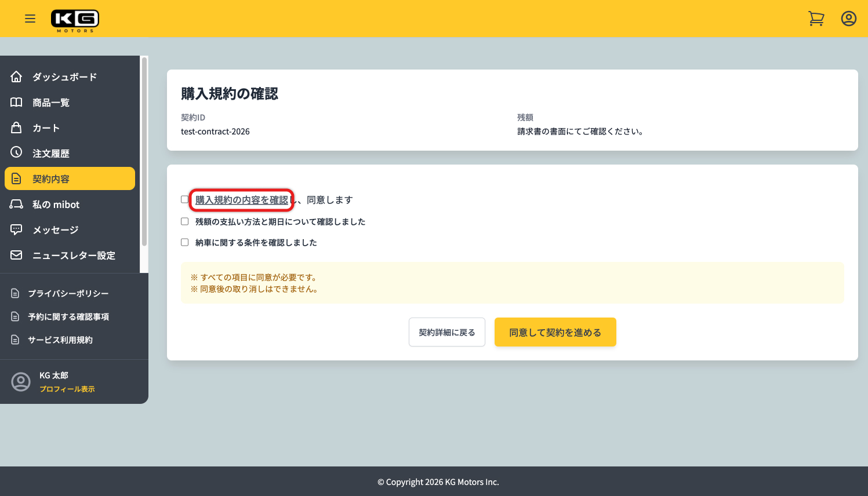Viewport: 868px width, 496px height.
Task: Click the 同意して契約を進める button
Action: point(555,331)
